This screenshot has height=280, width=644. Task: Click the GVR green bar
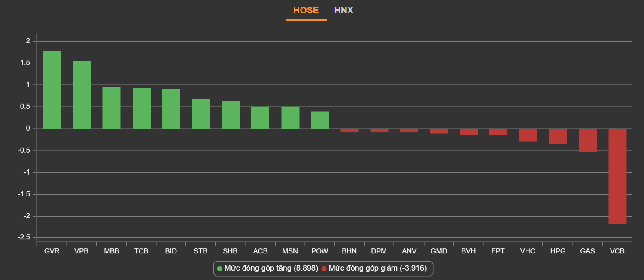tap(52, 90)
